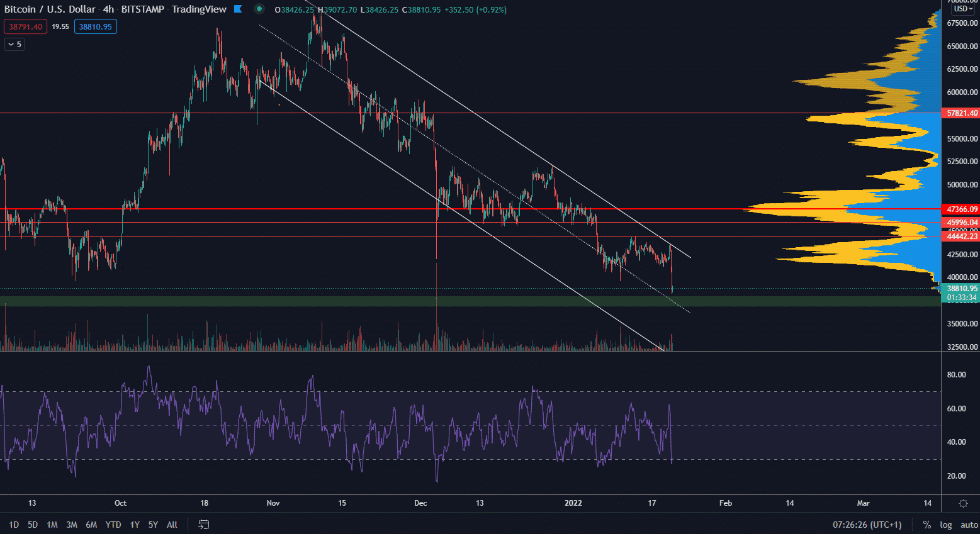Image resolution: width=980 pixels, height=534 pixels.
Task: Click the current price 38810.95 axis label
Action: click(x=962, y=289)
